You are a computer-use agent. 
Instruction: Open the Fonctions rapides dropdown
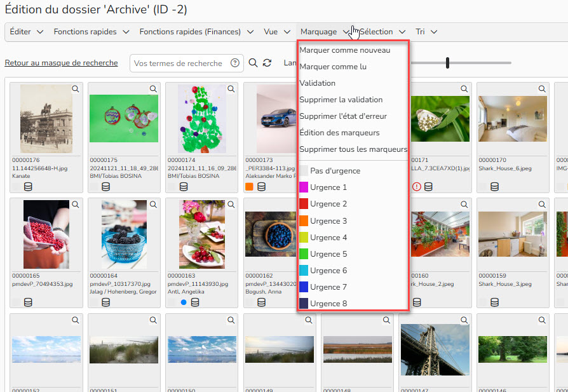pyautogui.click(x=91, y=32)
